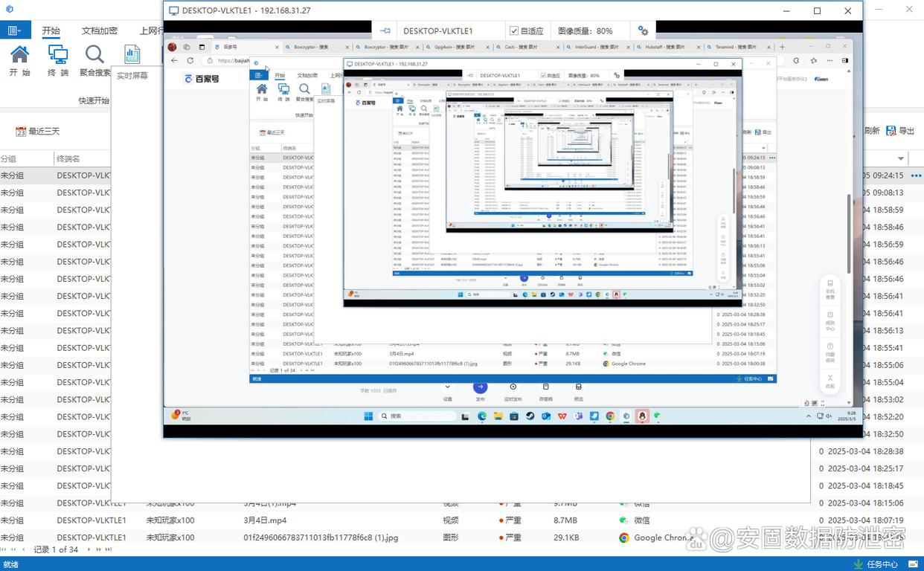
Task: Click the pin icon in remote viewer toolbar
Action: pyautogui.click(x=385, y=31)
